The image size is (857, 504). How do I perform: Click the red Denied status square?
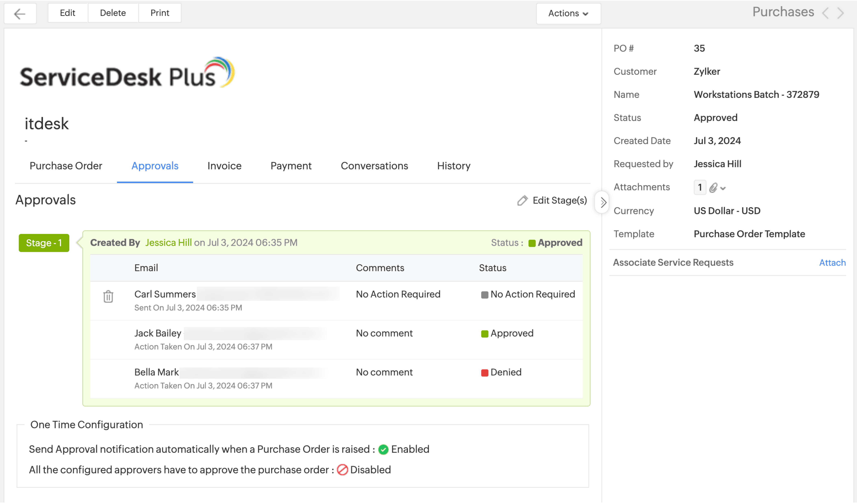[x=485, y=373]
